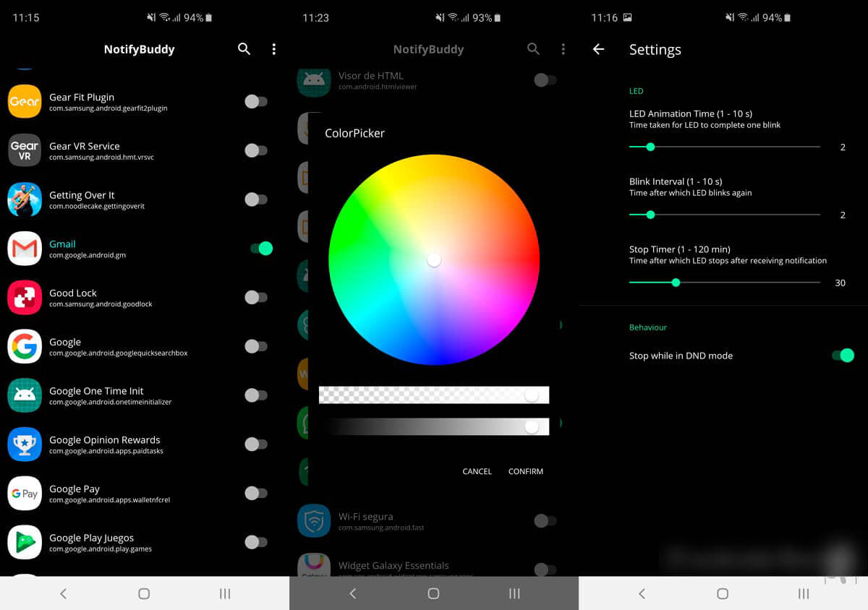The width and height of the screenshot is (868, 610).
Task: Tap the Good Lock app icon
Action: (x=25, y=298)
